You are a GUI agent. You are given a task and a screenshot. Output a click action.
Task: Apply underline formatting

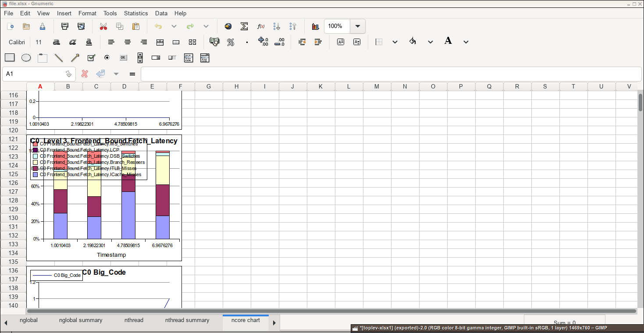pyautogui.click(x=89, y=42)
